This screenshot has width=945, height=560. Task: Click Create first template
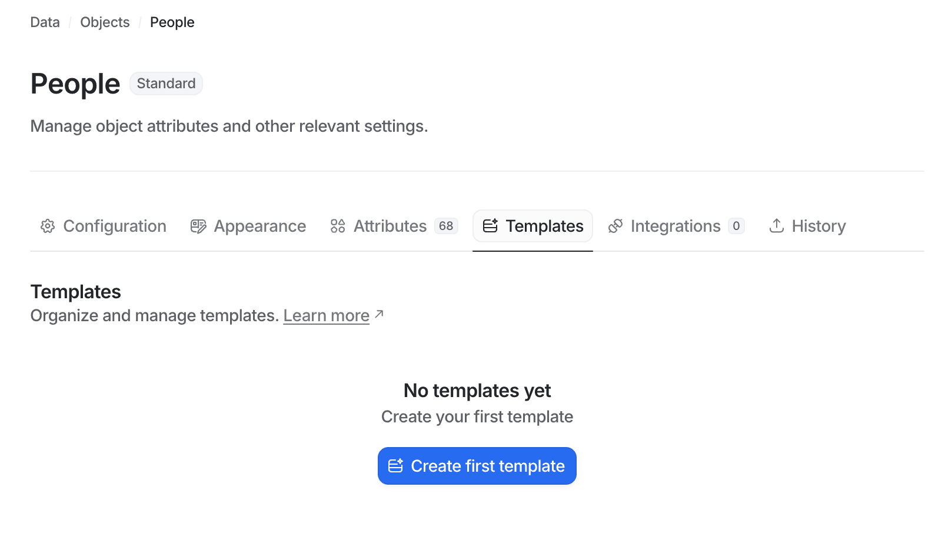(477, 465)
